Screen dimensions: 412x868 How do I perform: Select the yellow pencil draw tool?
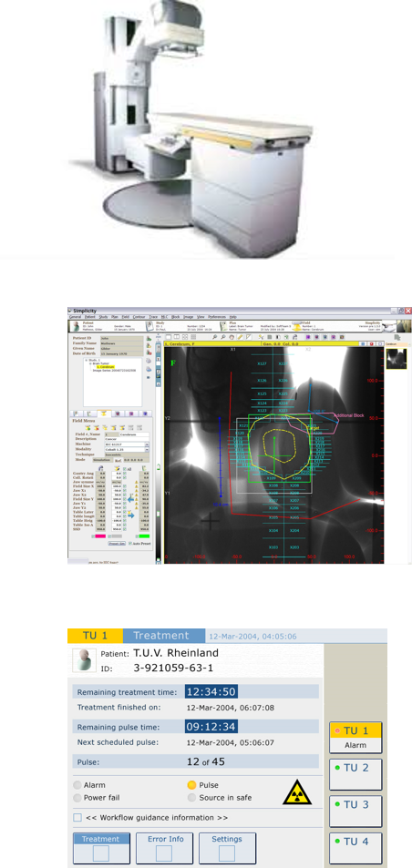(240, 337)
